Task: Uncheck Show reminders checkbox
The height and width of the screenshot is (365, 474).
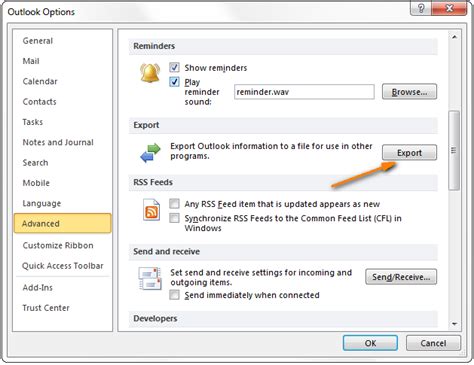Action: (x=174, y=67)
